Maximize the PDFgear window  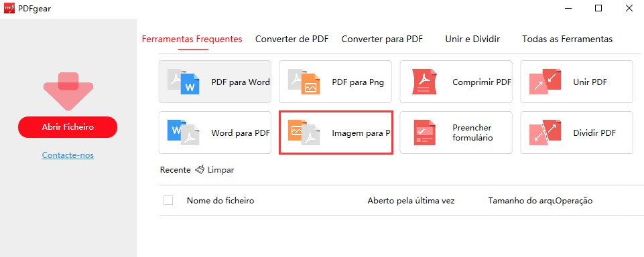pos(598,8)
